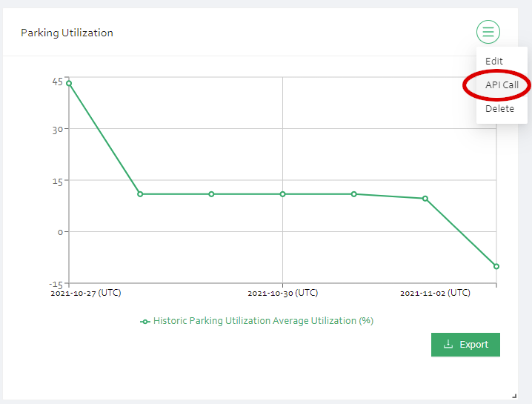Screen dimensions: 532x404
Task: Click the data point at 2021-10-30 gridline
Action: point(282,194)
